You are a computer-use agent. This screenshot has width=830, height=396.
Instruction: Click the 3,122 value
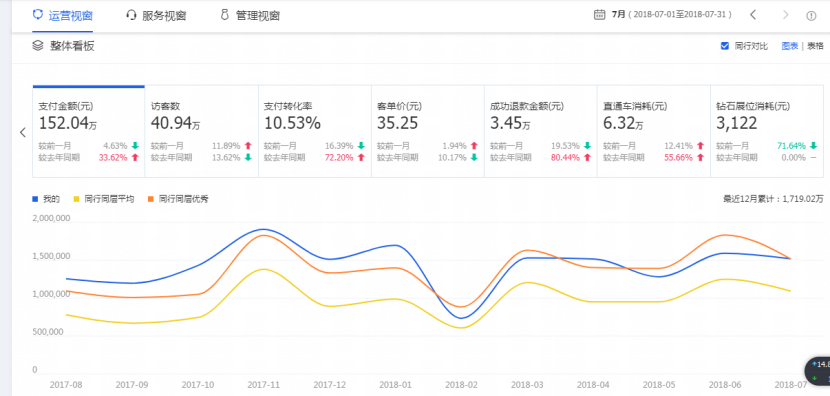coord(737,123)
